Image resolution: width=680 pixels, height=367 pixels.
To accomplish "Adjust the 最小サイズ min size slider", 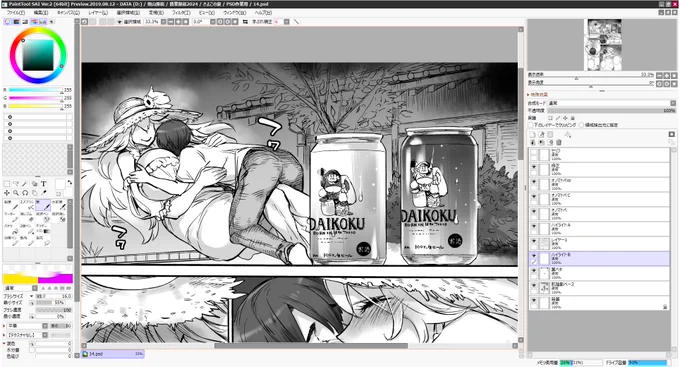I will (x=51, y=302).
